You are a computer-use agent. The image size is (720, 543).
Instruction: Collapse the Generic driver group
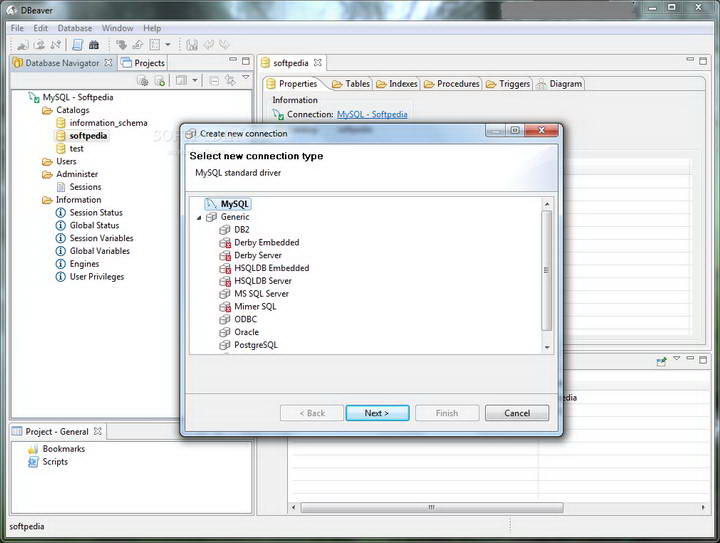point(199,217)
